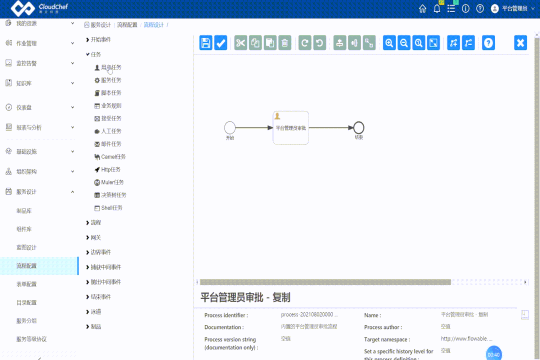Select the Camel任务 palette item
Screen dimensions: 540x360
[110, 157]
